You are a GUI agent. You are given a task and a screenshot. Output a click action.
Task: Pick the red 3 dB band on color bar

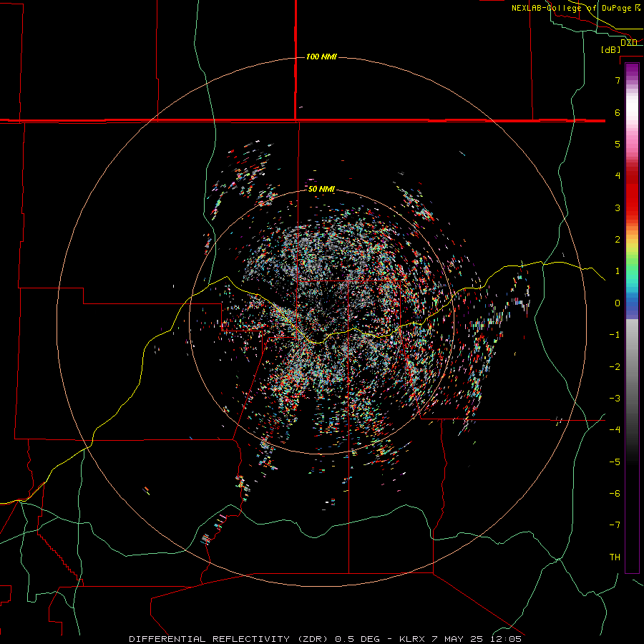click(x=632, y=208)
